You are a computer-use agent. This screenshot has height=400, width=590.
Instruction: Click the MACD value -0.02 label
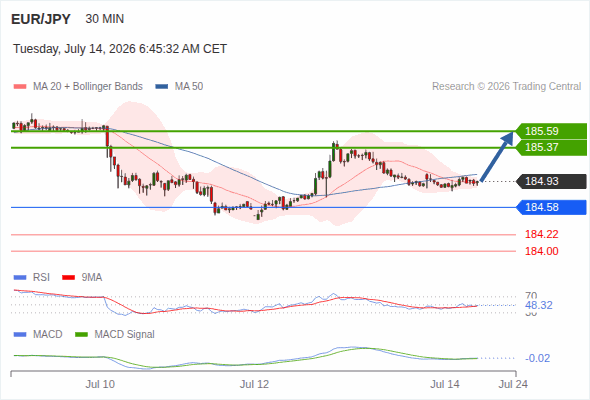[x=538, y=358]
